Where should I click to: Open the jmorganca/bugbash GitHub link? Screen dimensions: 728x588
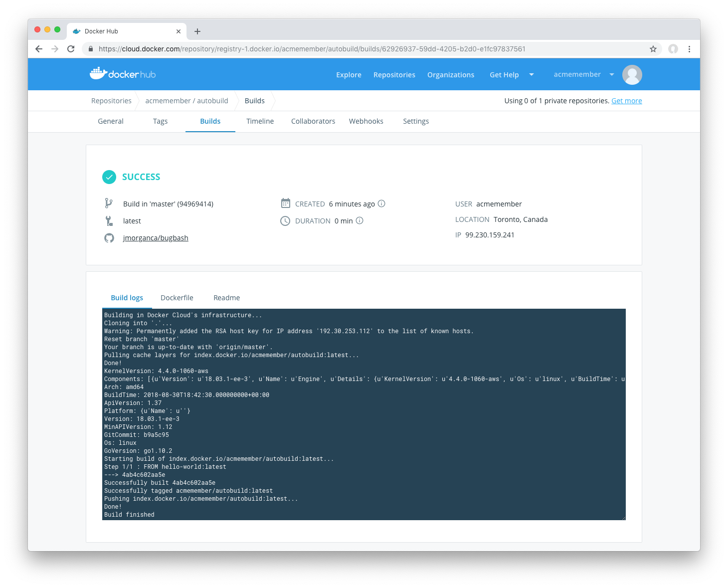pos(156,238)
